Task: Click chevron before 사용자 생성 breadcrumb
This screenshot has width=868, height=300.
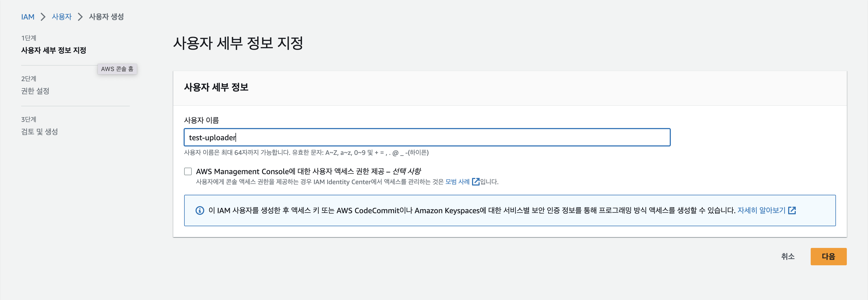Action: point(80,17)
